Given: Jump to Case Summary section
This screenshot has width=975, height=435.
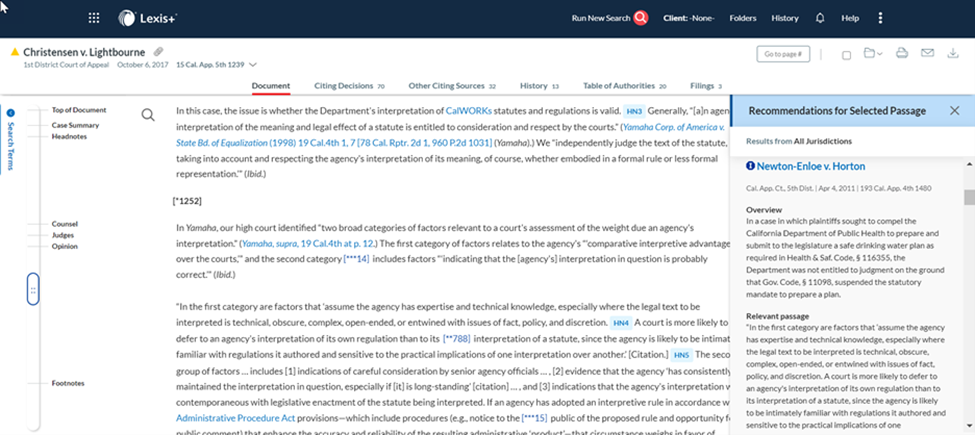Looking at the screenshot, I should (x=75, y=125).
